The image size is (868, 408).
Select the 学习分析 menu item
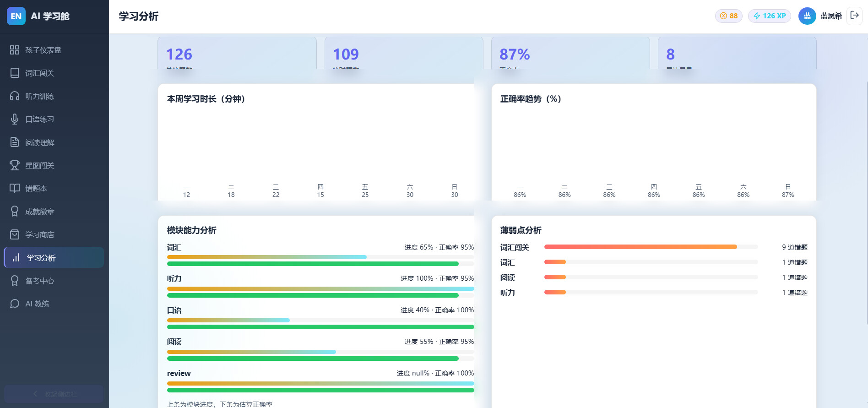(54, 258)
